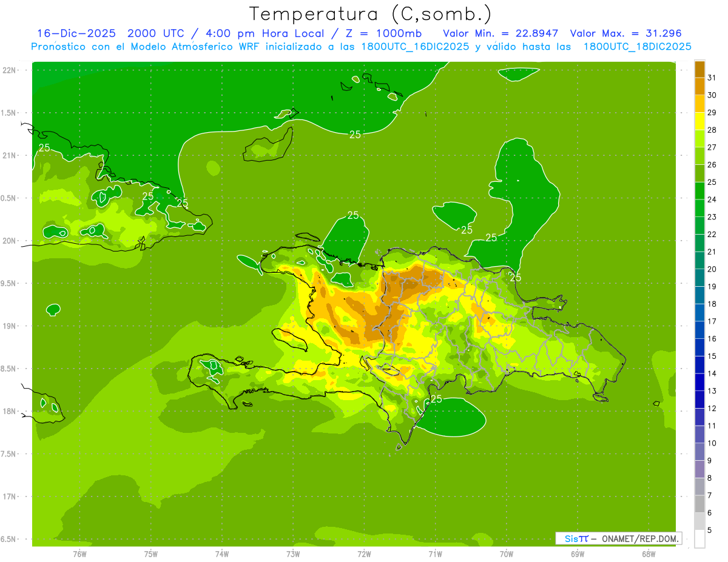Pick the grey swatch between 6 and 7
The height and width of the screenshot is (562, 728).
click(x=699, y=504)
